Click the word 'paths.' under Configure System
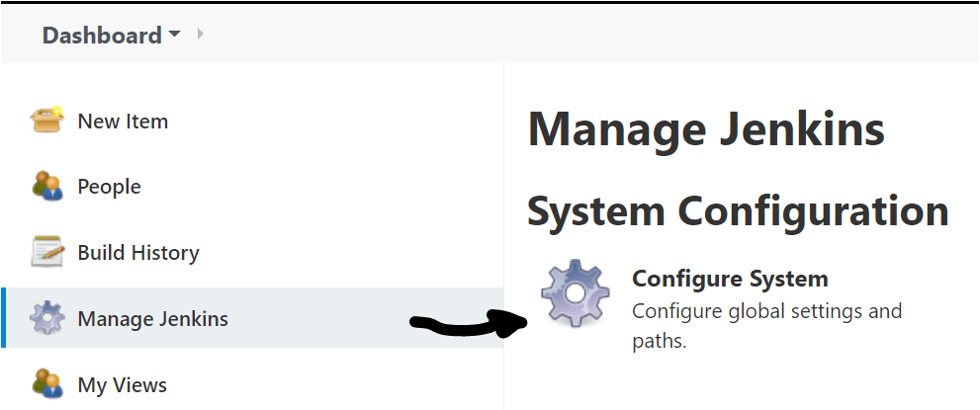The height and width of the screenshot is (410, 980). (659, 342)
